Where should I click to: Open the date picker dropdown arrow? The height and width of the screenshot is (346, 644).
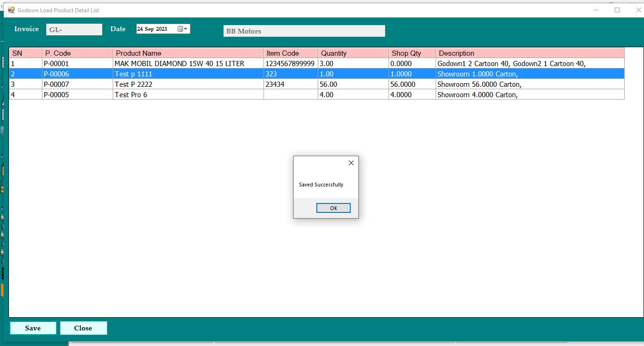(x=185, y=28)
